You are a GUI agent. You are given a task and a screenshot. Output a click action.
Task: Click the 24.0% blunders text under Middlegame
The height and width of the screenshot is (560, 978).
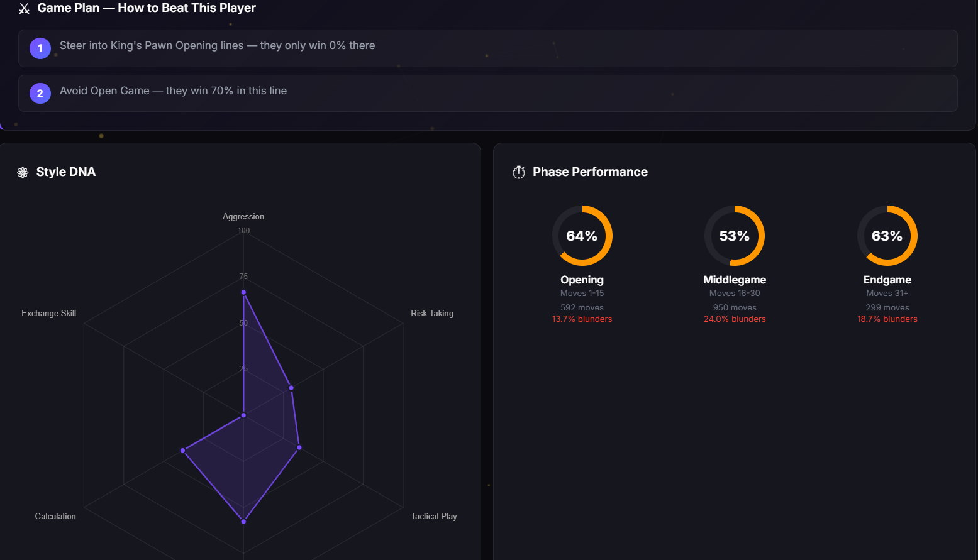735,319
